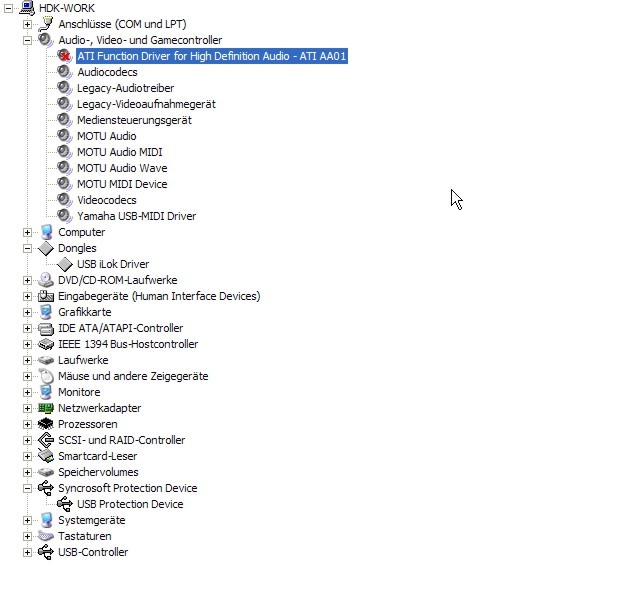Select the Mediensteuerungsgerät entry
Image resolution: width=628 pixels, height=598 pixels.
tap(134, 120)
